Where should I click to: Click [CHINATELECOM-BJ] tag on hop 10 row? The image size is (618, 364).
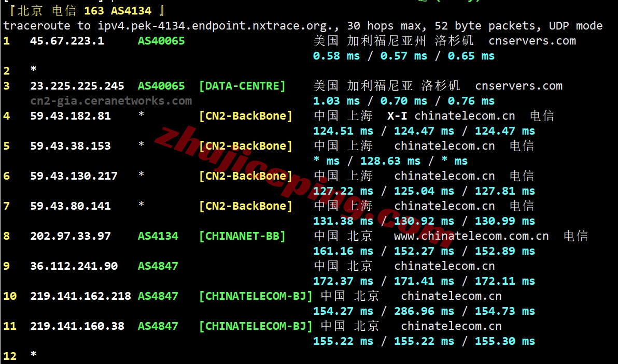point(256,296)
